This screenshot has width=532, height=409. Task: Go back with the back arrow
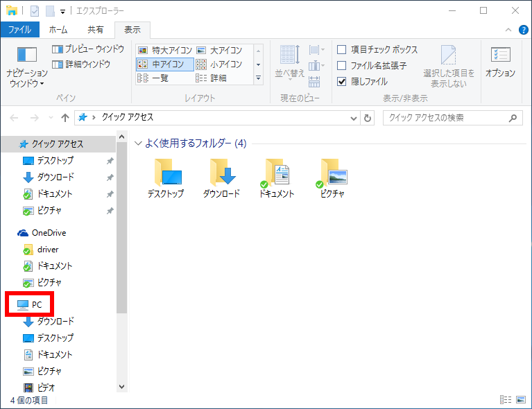[14, 118]
